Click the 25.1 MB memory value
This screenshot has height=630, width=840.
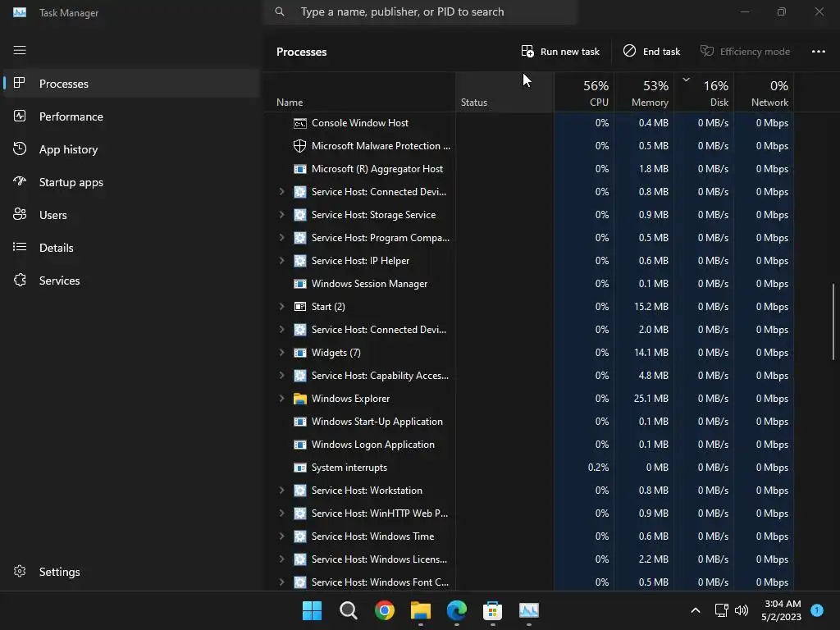651,399
